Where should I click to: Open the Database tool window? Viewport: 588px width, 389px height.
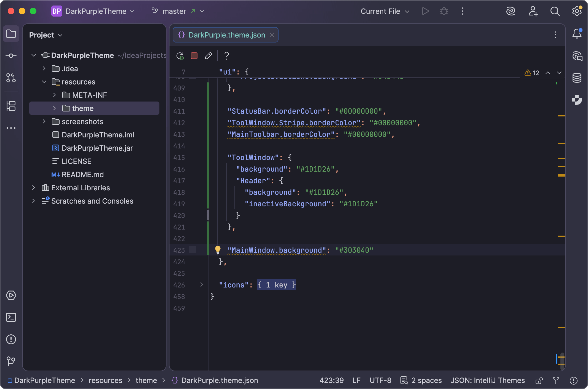point(577,78)
